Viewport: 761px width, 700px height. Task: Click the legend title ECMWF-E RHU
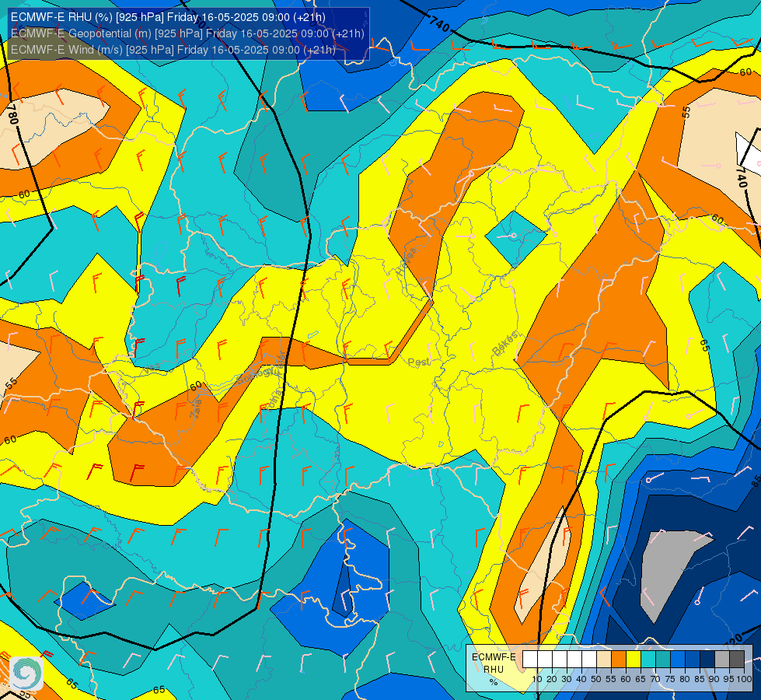(494, 663)
